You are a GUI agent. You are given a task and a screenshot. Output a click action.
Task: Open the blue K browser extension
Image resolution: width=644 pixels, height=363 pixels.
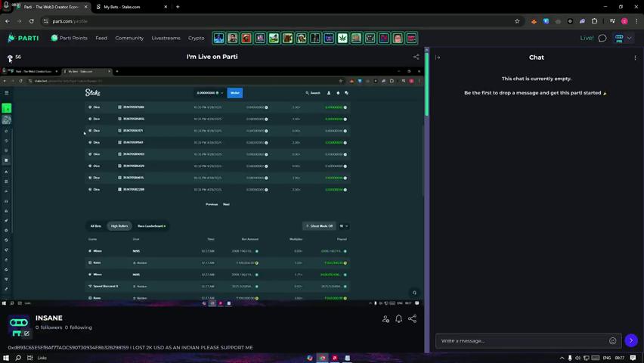[x=546, y=21]
